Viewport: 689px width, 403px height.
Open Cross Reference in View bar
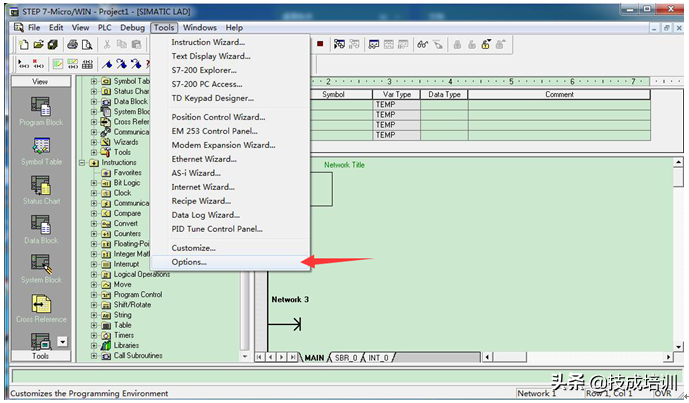[x=41, y=309]
